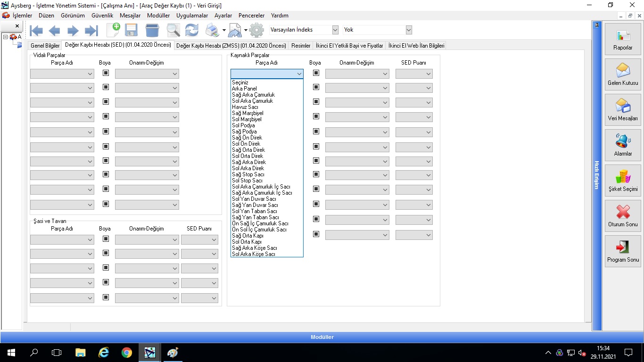This screenshot has width=644, height=362.
Task: Click the printer icon in the toolbar
Action: tap(212, 31)
